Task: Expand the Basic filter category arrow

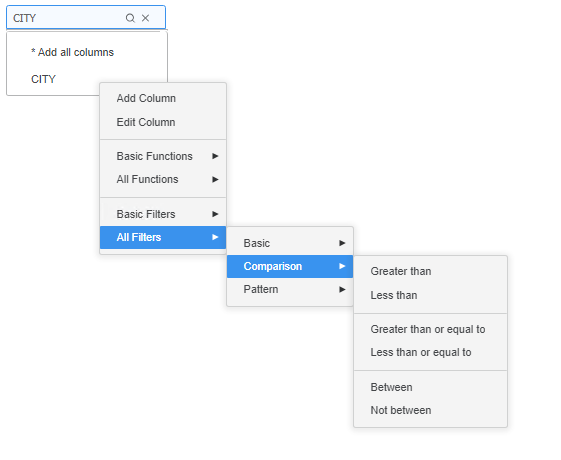Action: click(x=342, y=243)
